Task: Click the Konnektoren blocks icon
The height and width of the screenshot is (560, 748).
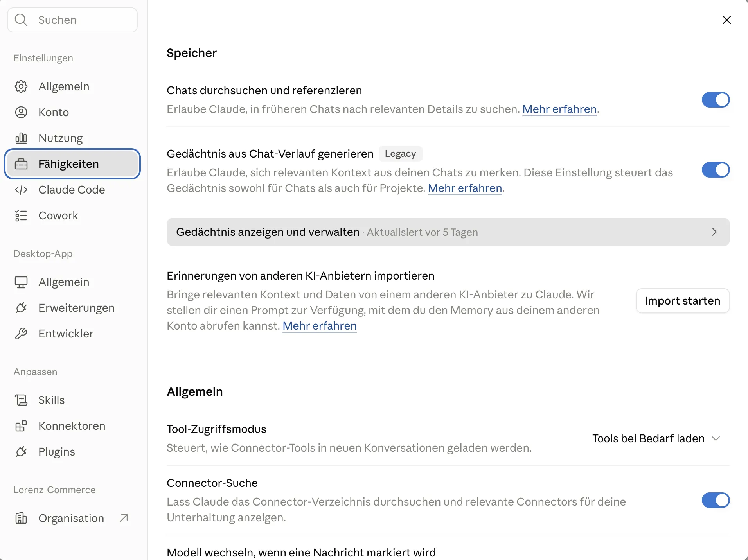Action: click(21, 426)
